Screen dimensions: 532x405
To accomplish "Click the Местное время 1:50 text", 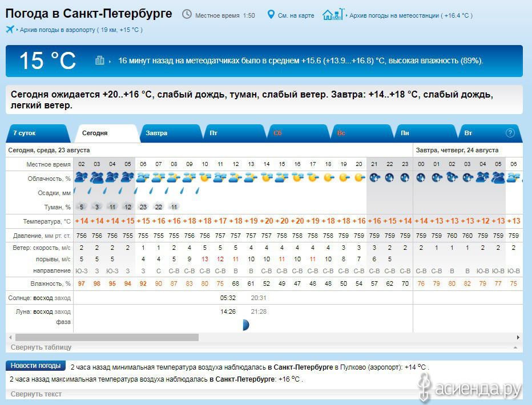I will (x=225, y=15).
